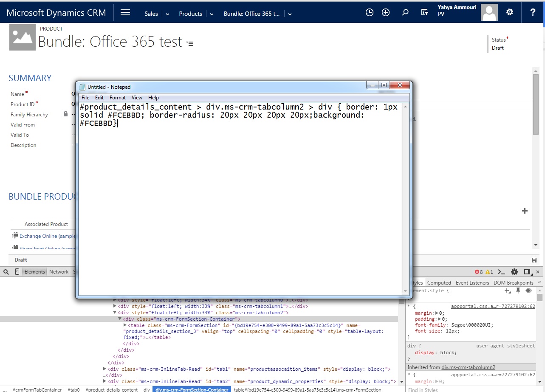Open the Computed styles tab
The height and width of the screenshot is (392, 545).
(439, 283)
